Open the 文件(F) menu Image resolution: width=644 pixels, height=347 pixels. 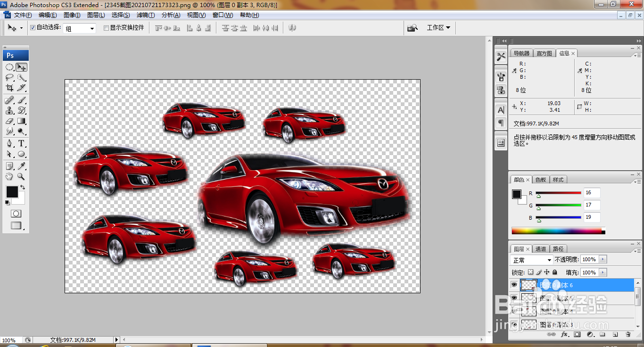click(23, 15)
